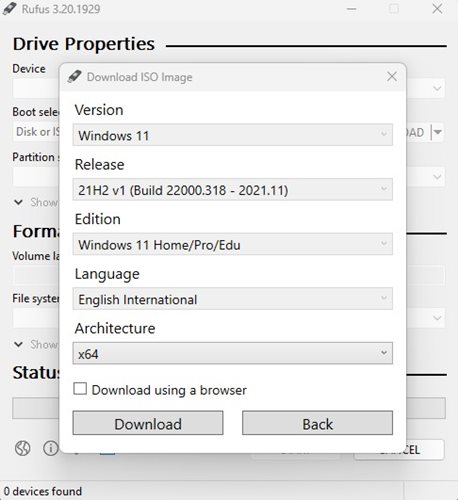Open the Version dropdown showing Windows 11
Image resolution: width=458 pixels, height=500 pixels.
[x=232, y=135]
